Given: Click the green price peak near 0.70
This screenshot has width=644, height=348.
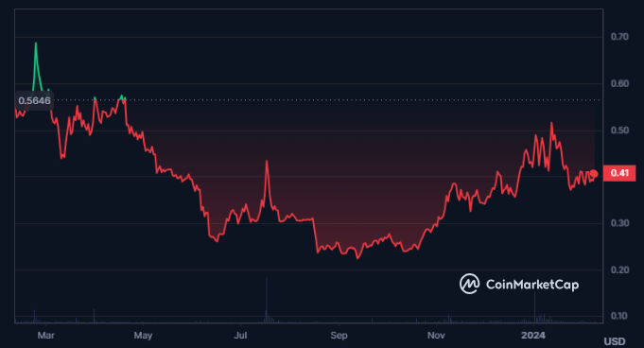Looking at the screenshot, I should click(36, 43).
